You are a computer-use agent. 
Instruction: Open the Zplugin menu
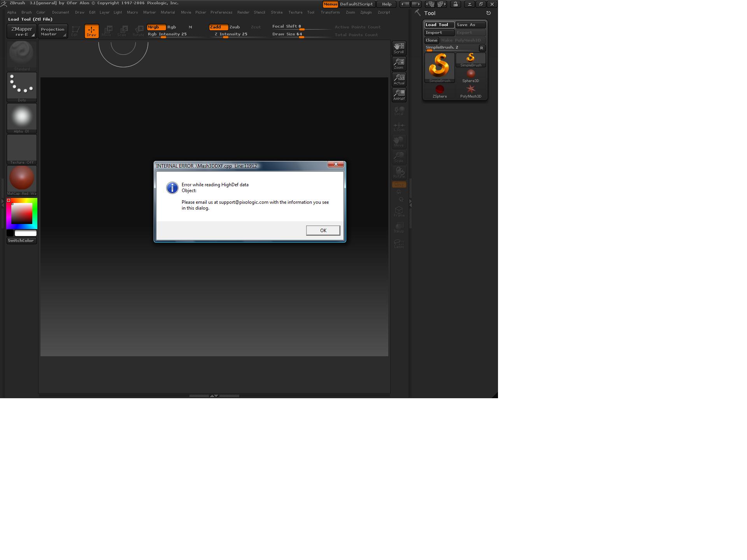[x=366, y=12]
